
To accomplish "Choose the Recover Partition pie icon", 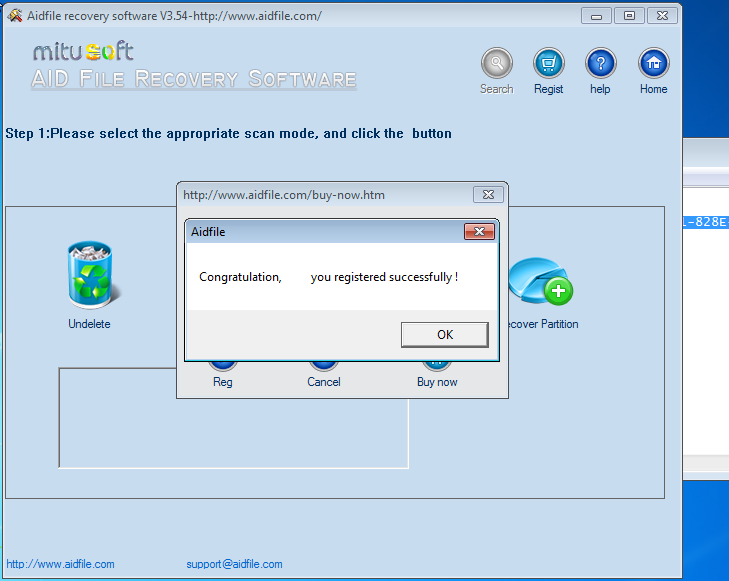I will tap(541, 281).
